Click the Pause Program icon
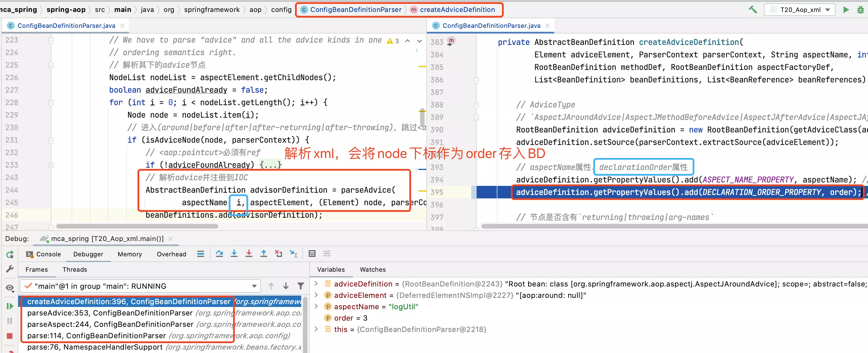 [10, 321]
